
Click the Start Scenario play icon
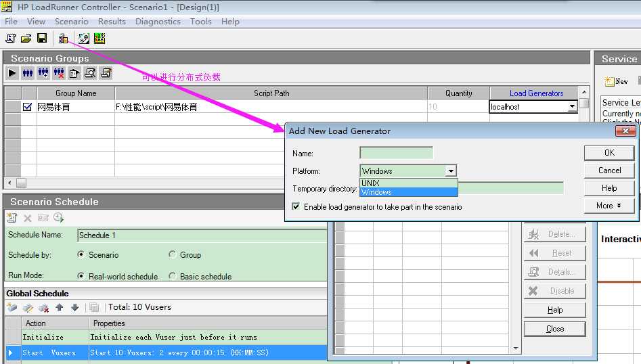(x=12, y=73)
